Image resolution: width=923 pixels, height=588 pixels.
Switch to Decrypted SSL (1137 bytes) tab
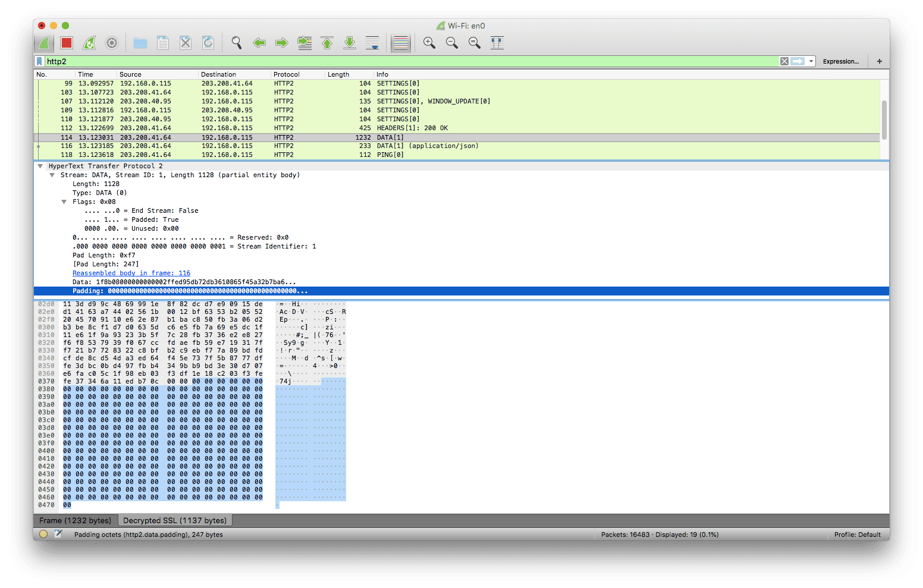[x=175, y=520]
